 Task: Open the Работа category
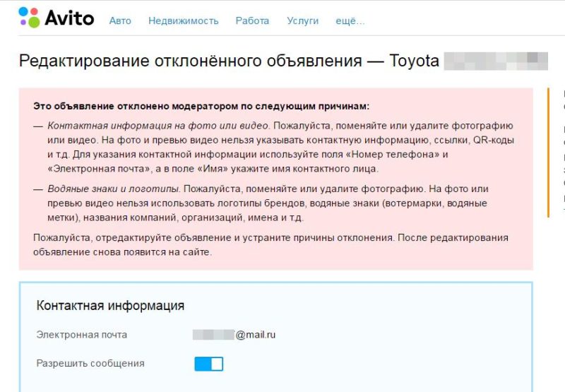252,20
